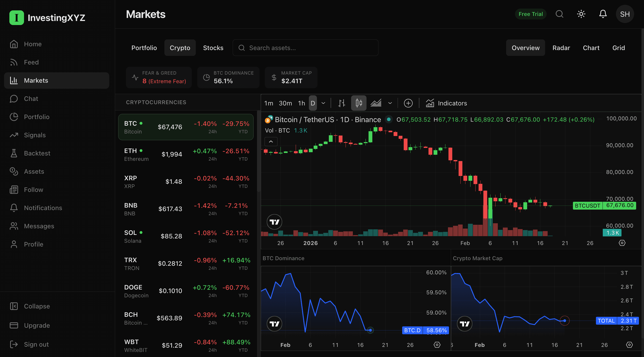
Task: Switch to the Stocks tab
Action: [x=213, y=48]
